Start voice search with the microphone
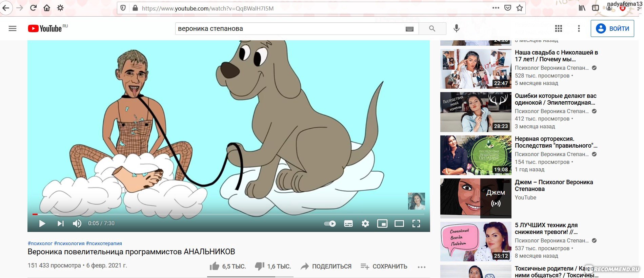 point(457,28)
